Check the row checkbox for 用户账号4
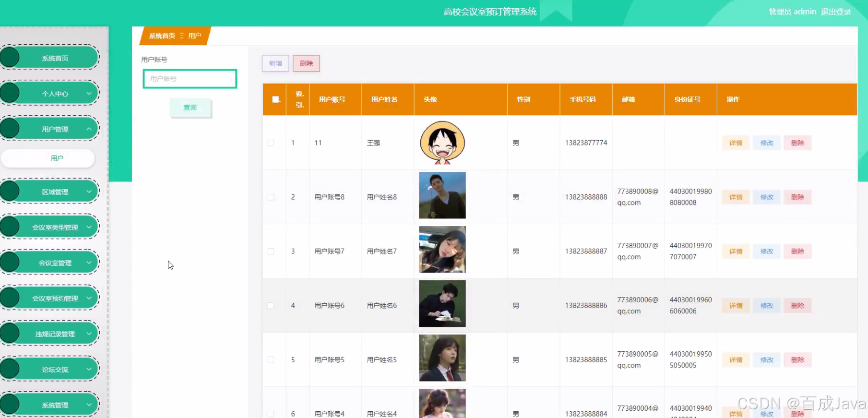This screenshot has height=418, width=868. click(x=271, y=414)
